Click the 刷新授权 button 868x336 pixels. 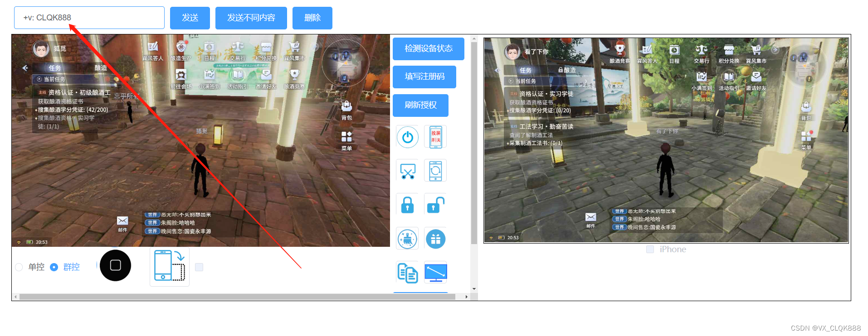(x=420, y=106)
